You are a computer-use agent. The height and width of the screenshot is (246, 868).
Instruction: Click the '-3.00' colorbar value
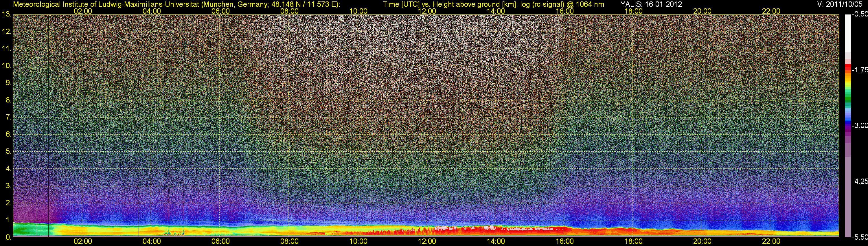coord(860,126)
